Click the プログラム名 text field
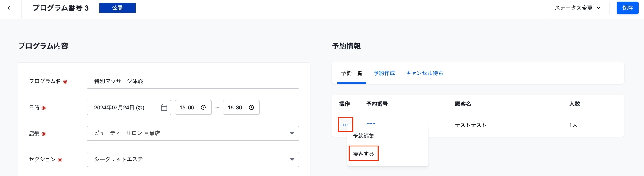Screen dimensions: 644x176 pyautogui.click(x=193, y=81)
